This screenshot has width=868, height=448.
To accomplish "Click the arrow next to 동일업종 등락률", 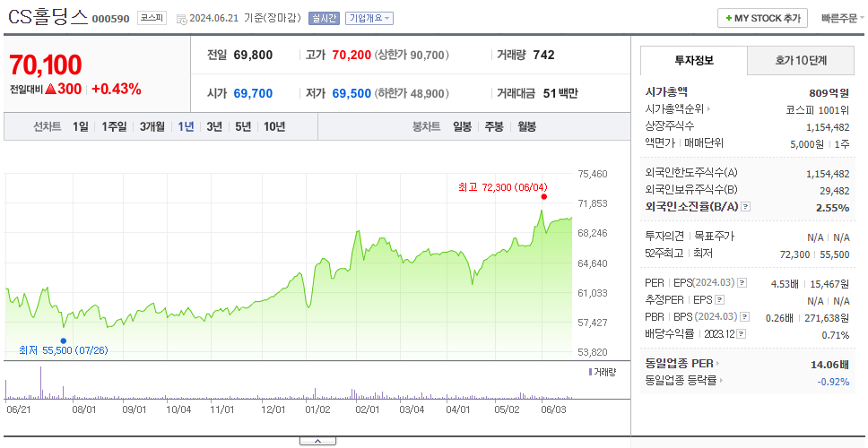I will 721,381.
